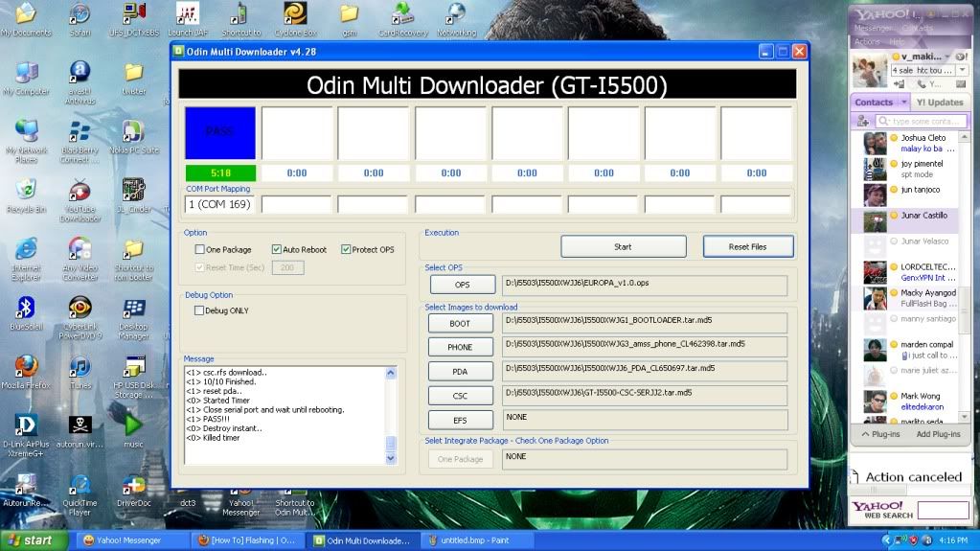Enable the One Package checkbox
Viewport: 980px width, 551px height.
(x=200, y=249)
